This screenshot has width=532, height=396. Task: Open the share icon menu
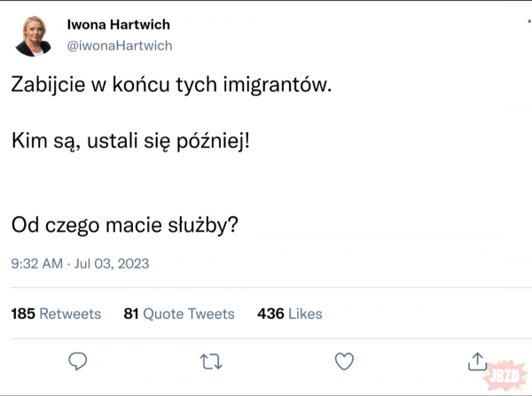pyautogui.click(x=475, y=361)
